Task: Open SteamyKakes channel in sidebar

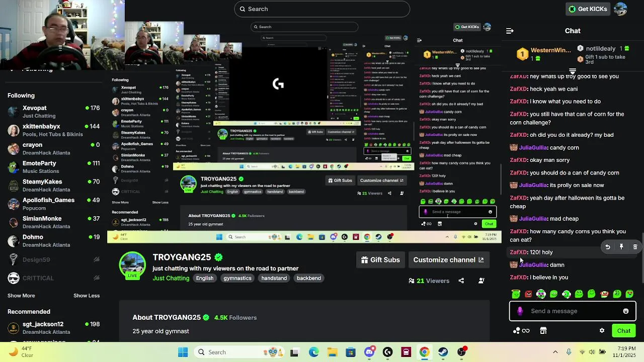Action: pos(53,185)
